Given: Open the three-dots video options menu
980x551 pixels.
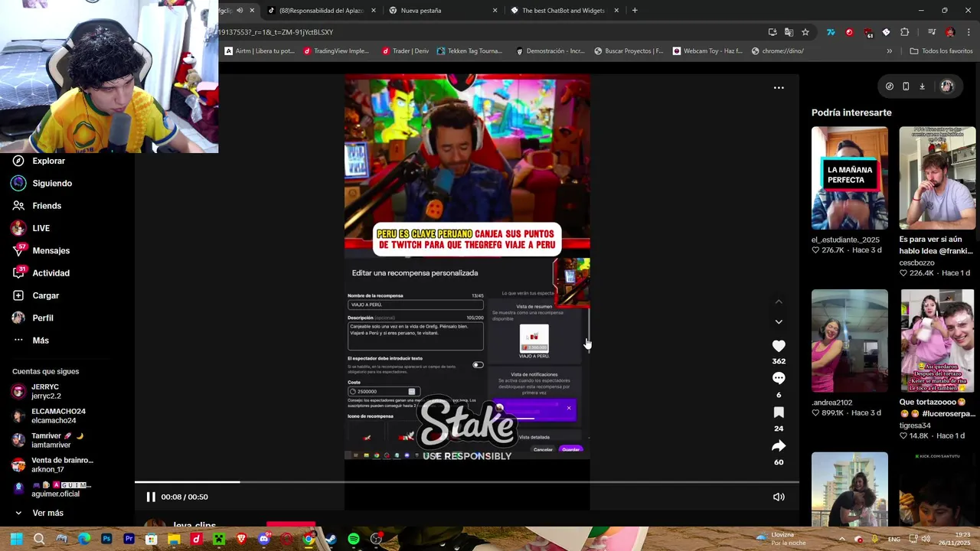Looking at the screenshot, I should [779, 87].
